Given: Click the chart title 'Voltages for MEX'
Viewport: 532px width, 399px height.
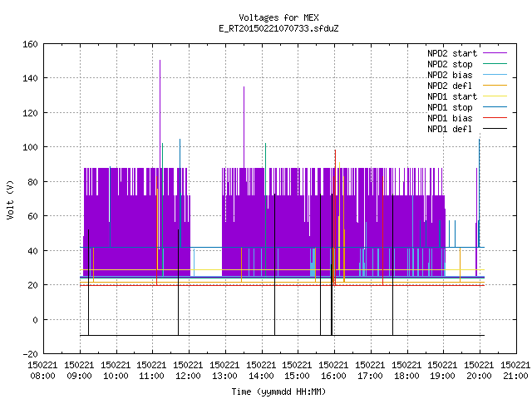Looking at the screenshot, I should 278,17.
